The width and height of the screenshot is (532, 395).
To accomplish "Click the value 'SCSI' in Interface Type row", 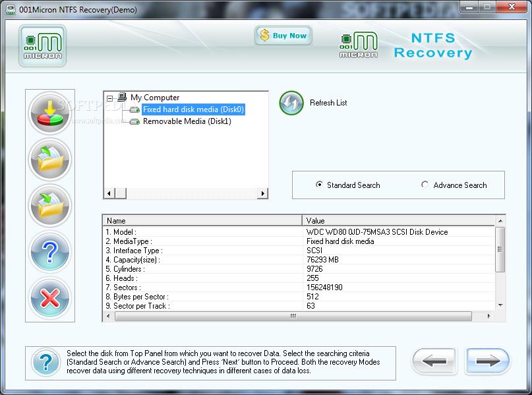I will pos(314,251).
